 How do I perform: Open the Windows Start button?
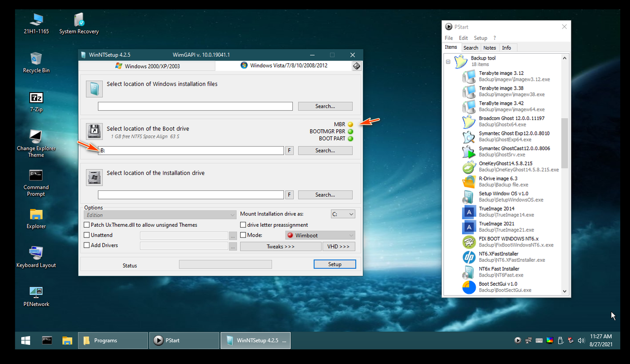point(26,340)
